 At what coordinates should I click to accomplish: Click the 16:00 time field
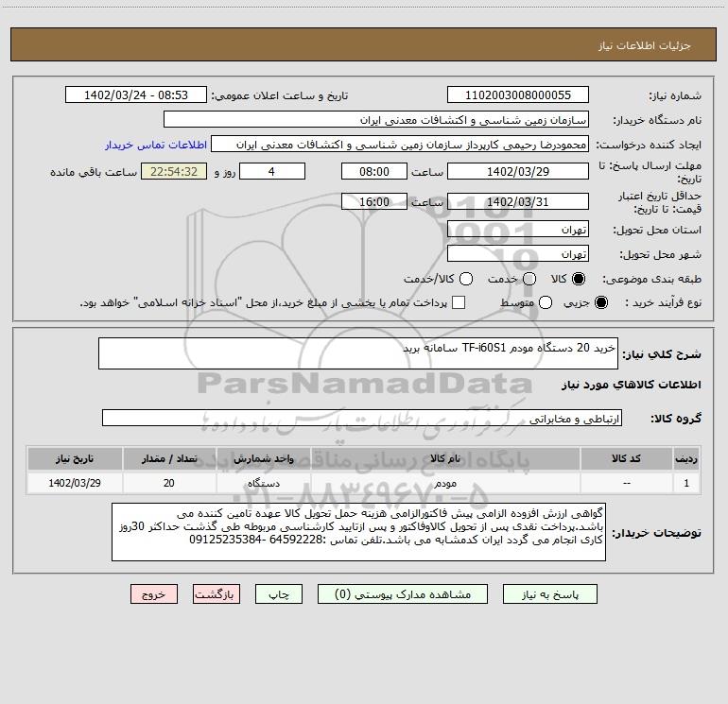point(374,202)
